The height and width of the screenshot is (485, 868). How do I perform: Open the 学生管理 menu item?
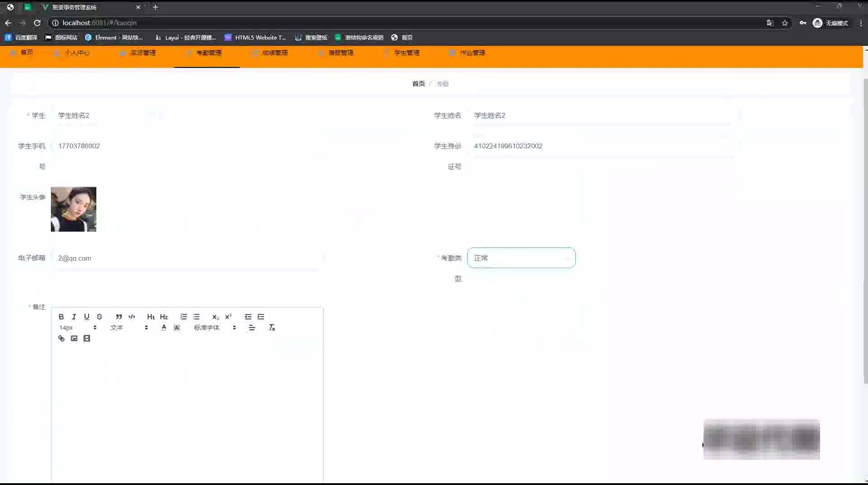(402, 53)
